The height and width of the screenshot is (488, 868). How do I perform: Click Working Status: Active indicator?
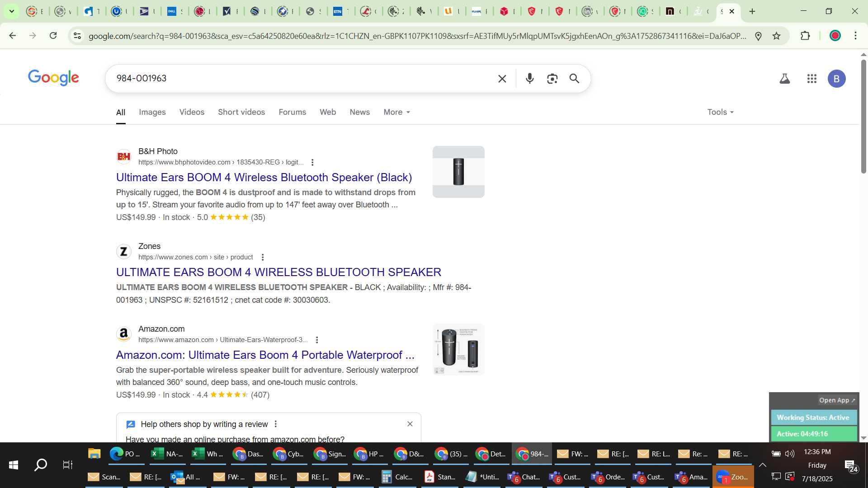[x=813, y=418]
